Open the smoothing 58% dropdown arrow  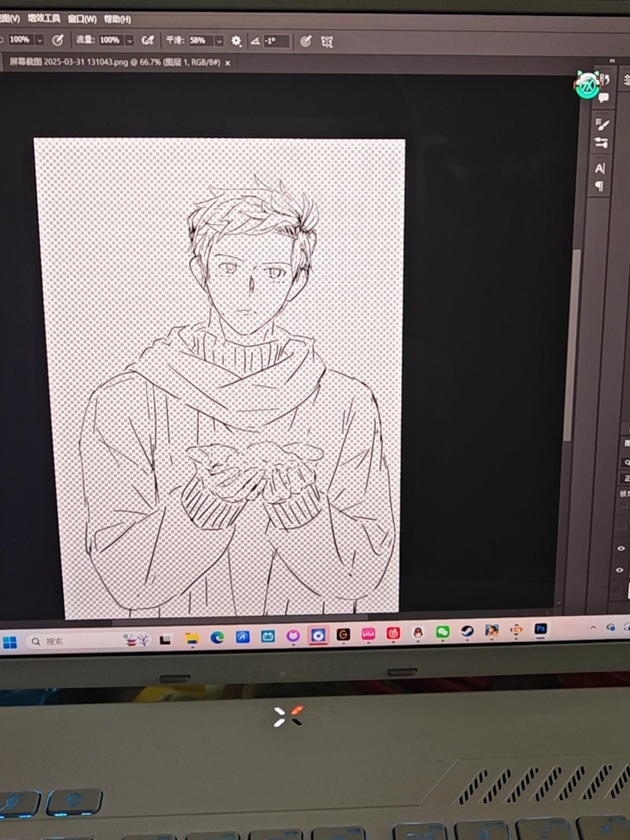(219, 41)
